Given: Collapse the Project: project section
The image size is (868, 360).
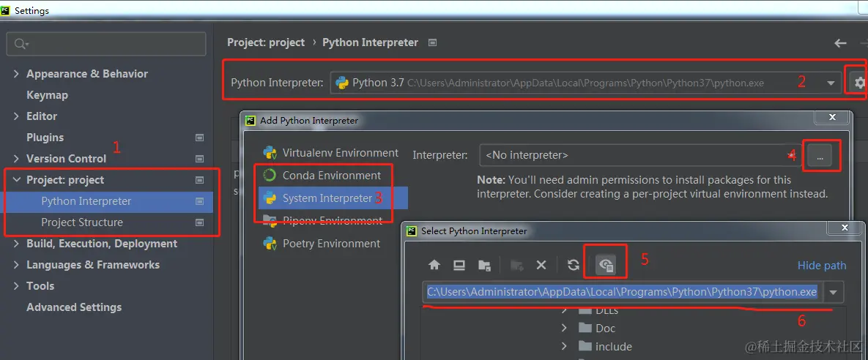Looking at the screenshot, I should (x=16, y=180).
